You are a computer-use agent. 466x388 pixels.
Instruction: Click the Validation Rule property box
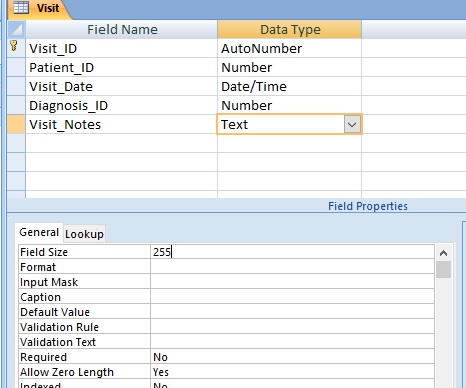(292, 327)
